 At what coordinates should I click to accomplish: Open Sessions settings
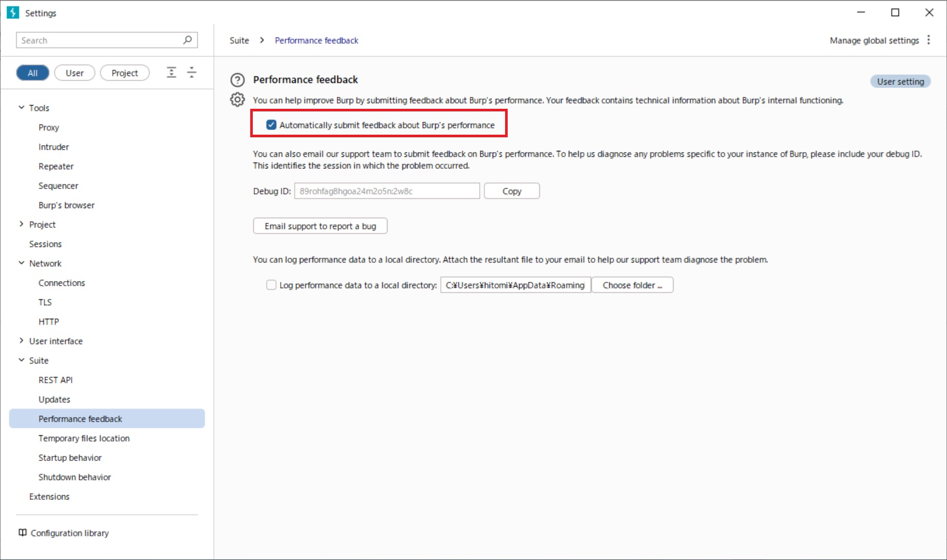point(45,244)
